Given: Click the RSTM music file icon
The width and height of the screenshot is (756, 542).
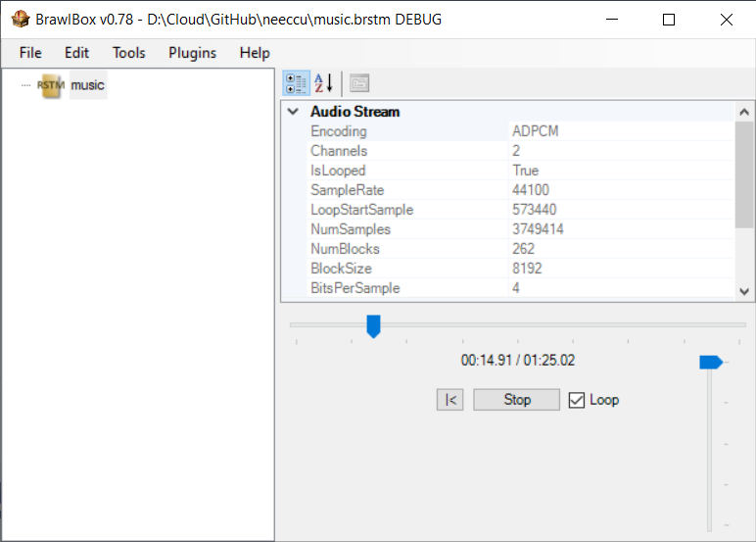Looking at the screenshot, I should tap(50, 85).
